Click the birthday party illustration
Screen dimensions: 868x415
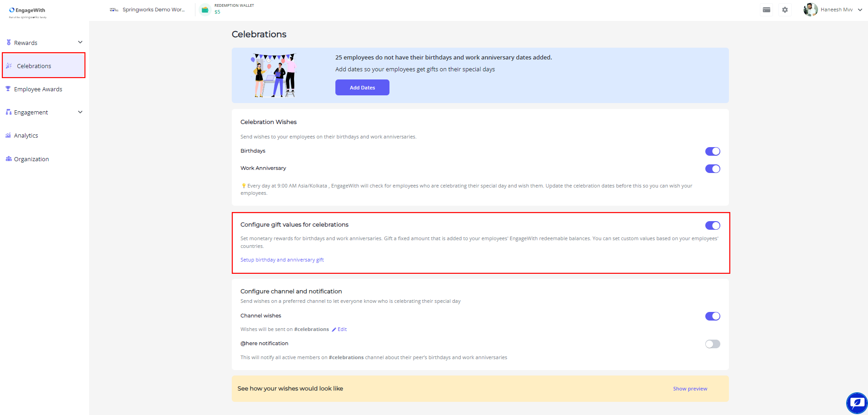click(274, 75)
